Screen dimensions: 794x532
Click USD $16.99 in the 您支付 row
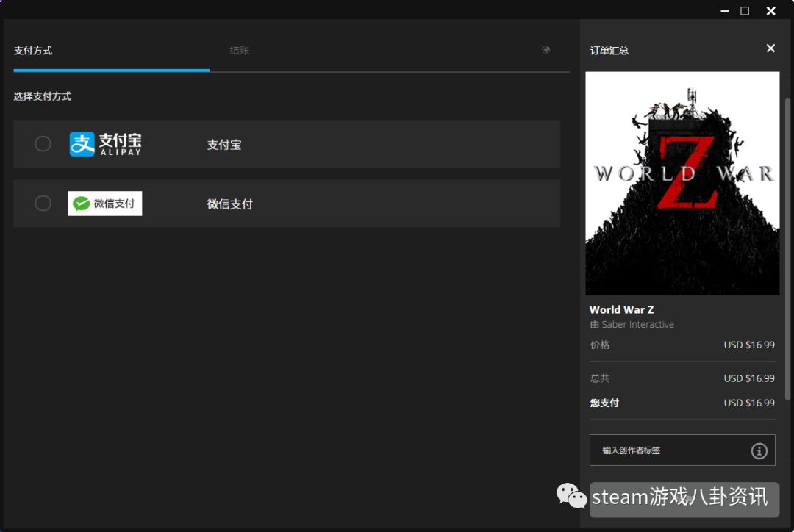749,403
